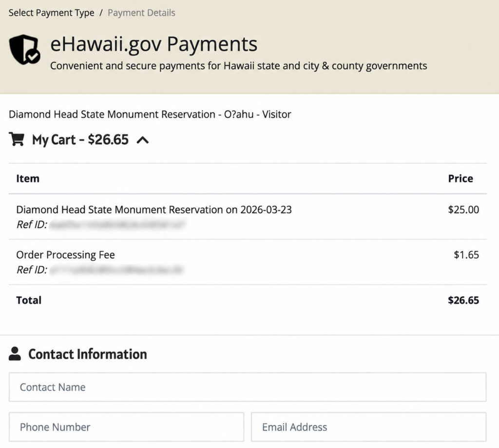Click the eHawaii.gov shield logo icon
The width and height of the screenshot is (499, 448).
coord(24,50)
